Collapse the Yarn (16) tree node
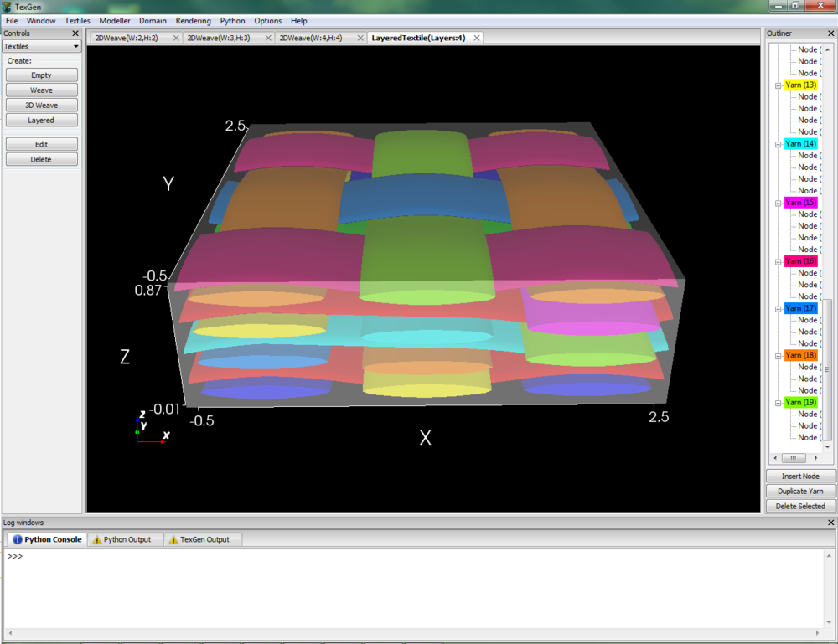The width and height of the screenshot is (838, 644). [x=778, y=261]
